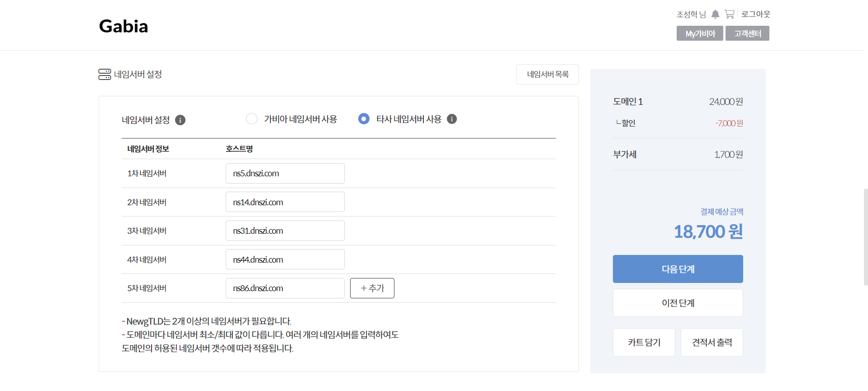Open the shopping cart icon
This screenshot has width=868, height=391.
(729, 14)
